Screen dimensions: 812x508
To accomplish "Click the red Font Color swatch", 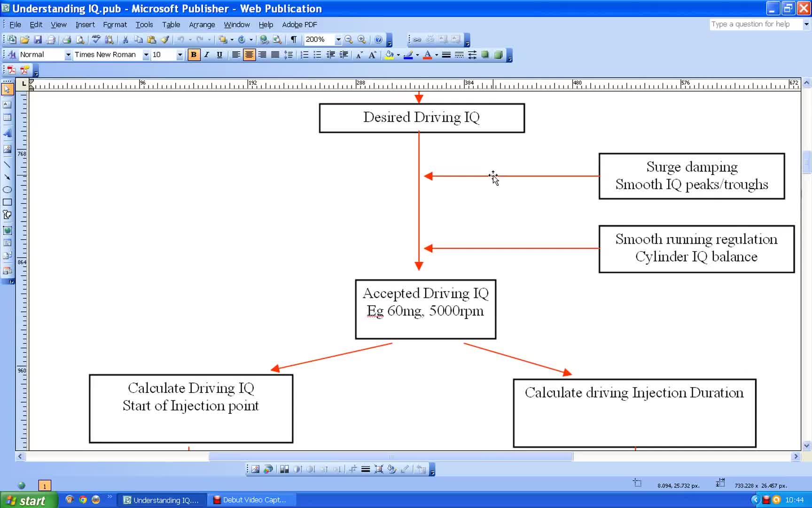I will click(x=427, y=55).
